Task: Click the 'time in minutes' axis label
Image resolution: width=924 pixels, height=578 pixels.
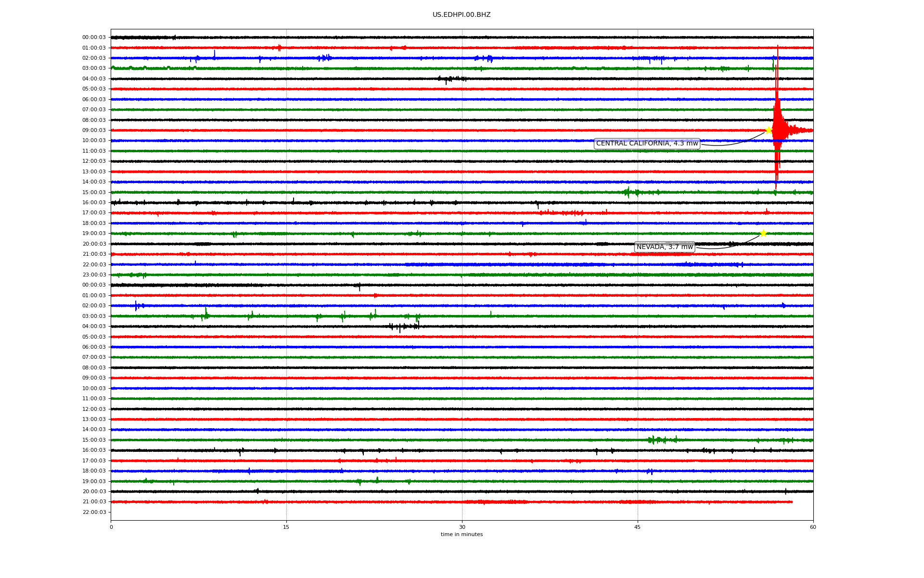Action: [462, 535]
